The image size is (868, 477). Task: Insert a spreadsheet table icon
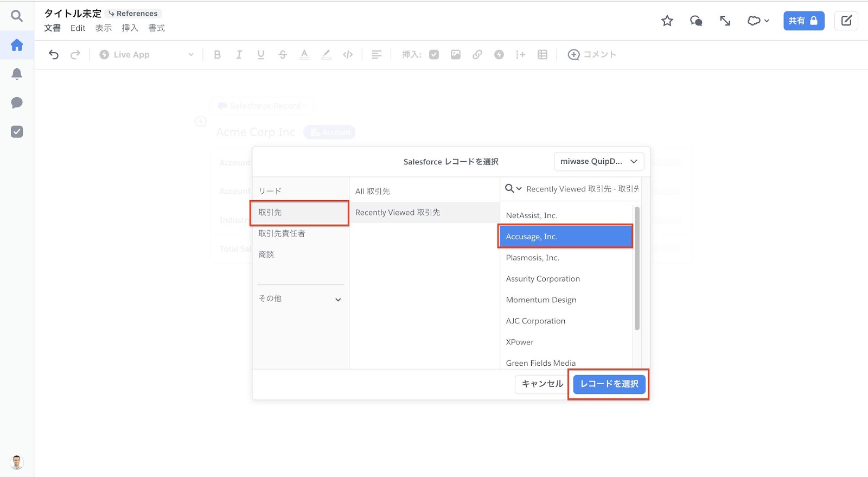(x=542, y=54)
